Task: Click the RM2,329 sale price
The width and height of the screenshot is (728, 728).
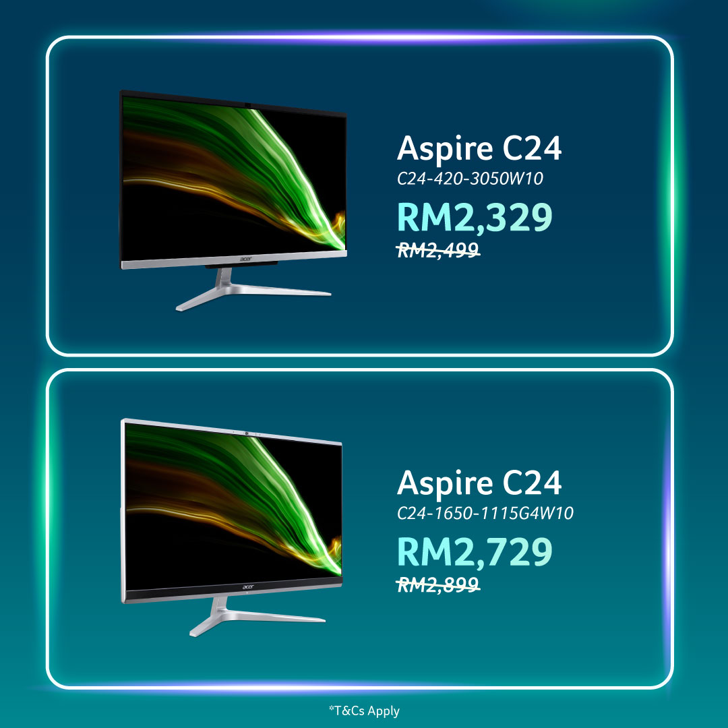Action: click(475, 217)
